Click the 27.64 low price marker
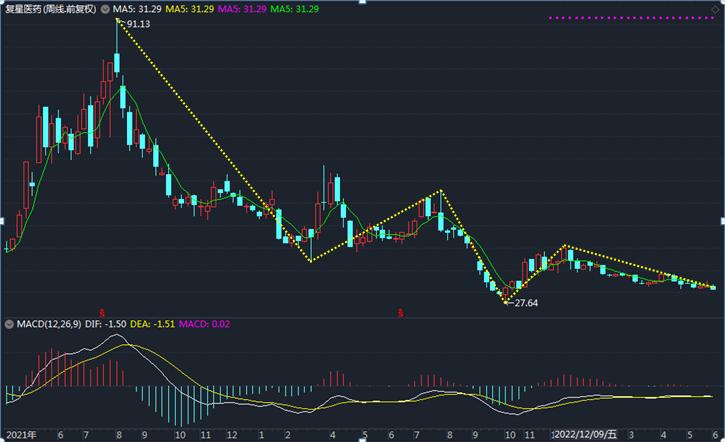 click(x=524, y=302)
